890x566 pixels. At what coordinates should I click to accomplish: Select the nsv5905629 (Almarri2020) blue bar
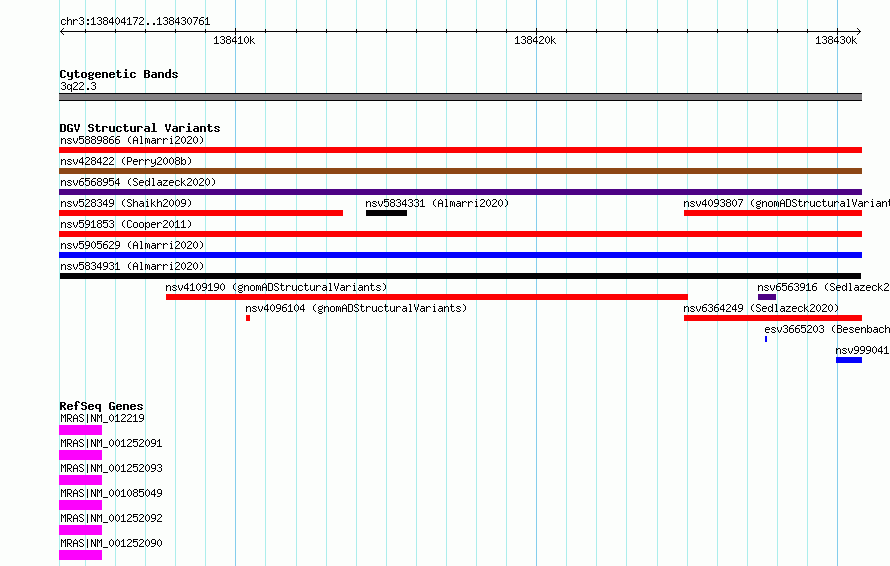coord(460,255)
